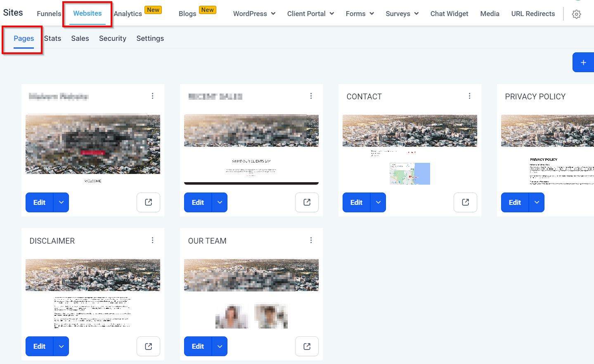Image resolution: width=594 pixels, height=364 pixels.
Task: Expand the Surveys dropdown
Action: point(402,14)
